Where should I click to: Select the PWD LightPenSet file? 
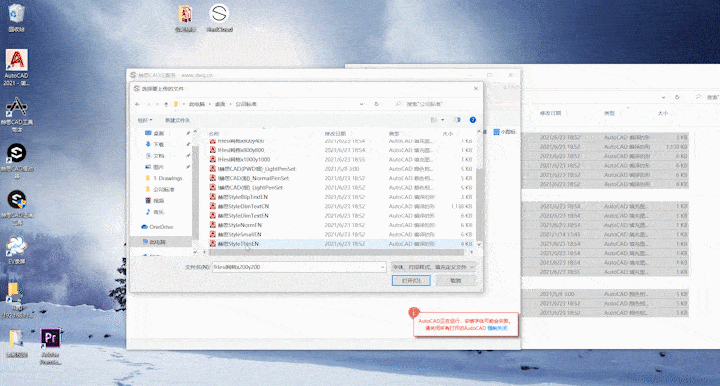(x=341, y=169)
